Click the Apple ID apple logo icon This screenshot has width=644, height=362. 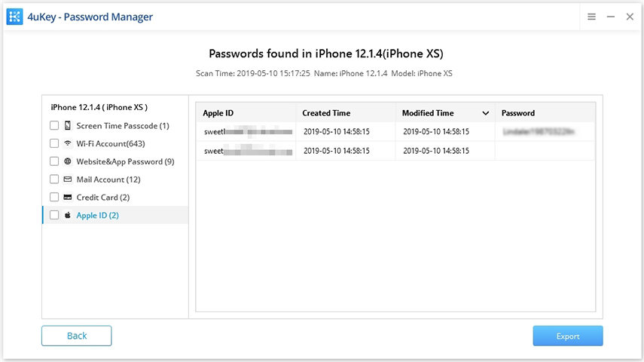pos(68,216)
